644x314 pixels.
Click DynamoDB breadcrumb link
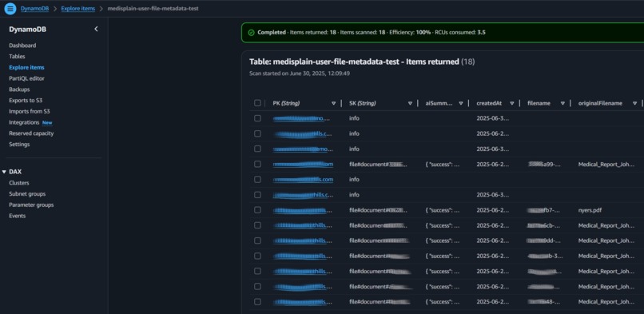click(34, 9)
